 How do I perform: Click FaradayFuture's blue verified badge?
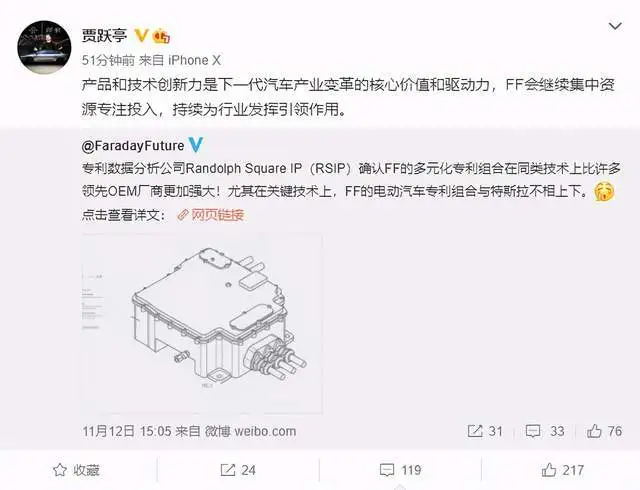pos(196,145)
